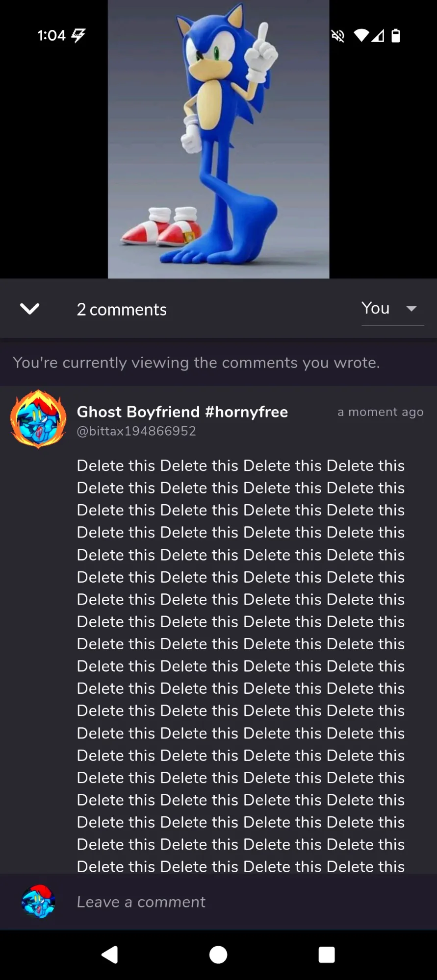Tap your avatar beside the comment box
The image size is (437, 980).
click(x=38, y=902)
